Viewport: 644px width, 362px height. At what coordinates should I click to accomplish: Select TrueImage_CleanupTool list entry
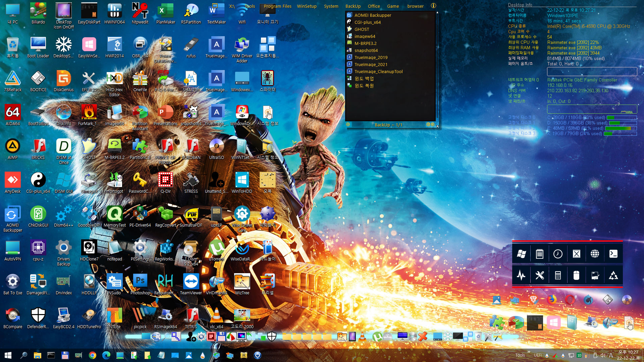(x=378, y=71)
